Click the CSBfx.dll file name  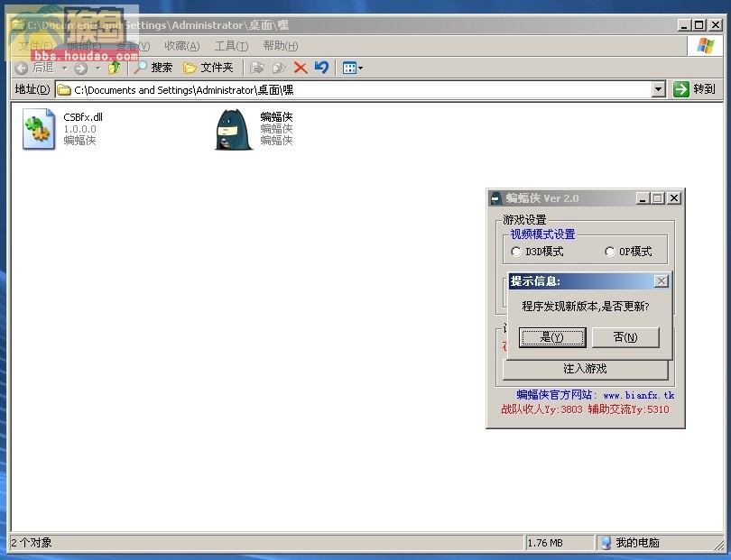[83, 117]
